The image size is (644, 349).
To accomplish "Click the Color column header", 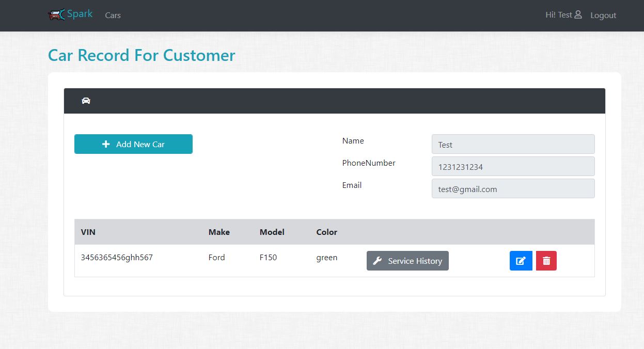I will pyautogui.click(x=326, y=232).
